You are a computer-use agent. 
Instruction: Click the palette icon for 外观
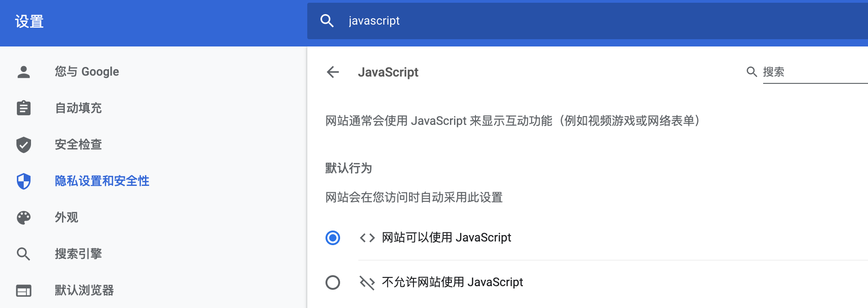click(x=24, y=218)
